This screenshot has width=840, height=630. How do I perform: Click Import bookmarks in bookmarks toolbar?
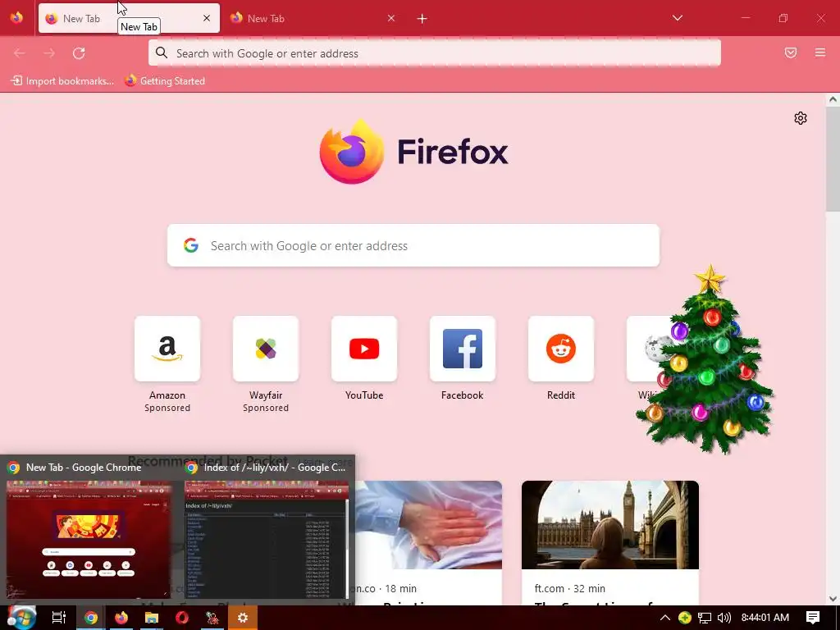tap(62, 81)
